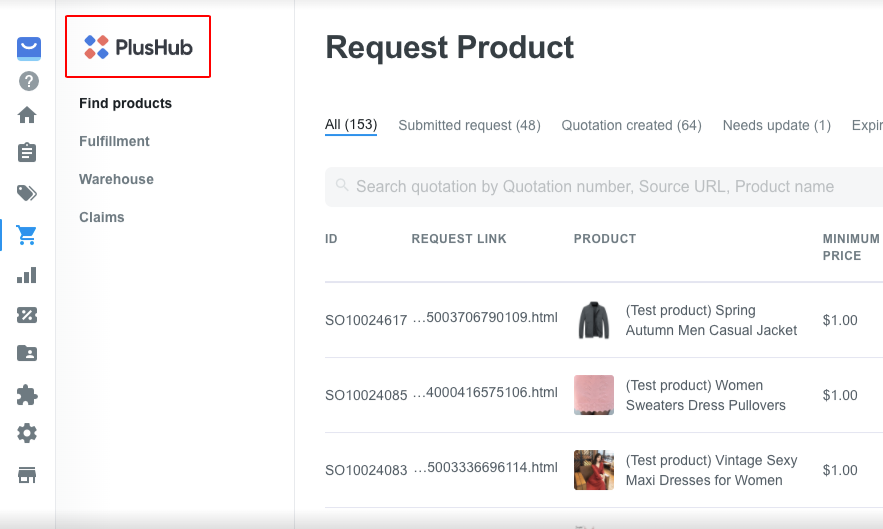The height and width of the screenshot is (529, 883).
Task: Open Apps via the puzzle piece icon
Action: click(x=27, y=395)
